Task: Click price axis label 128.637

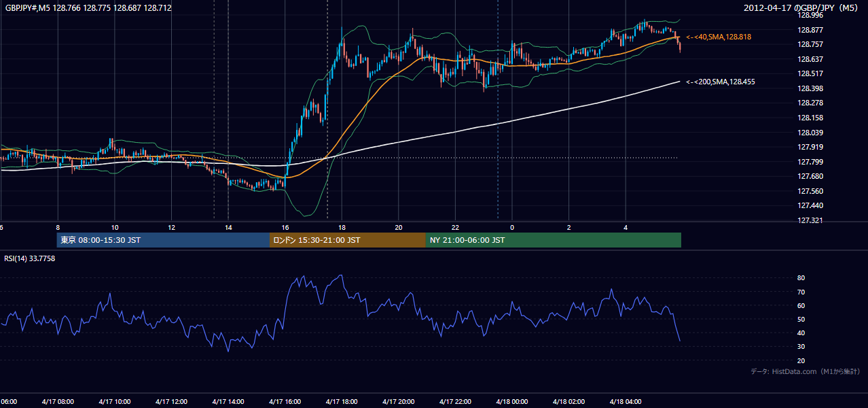Action: tap(810, 59)
